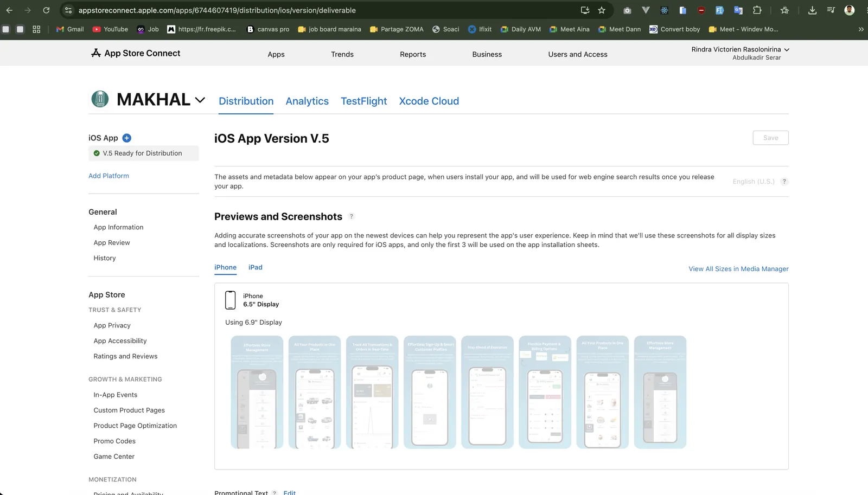868x495 pixels.
Task: Open the canvas pro bookmark
Action: coord(268,29)
